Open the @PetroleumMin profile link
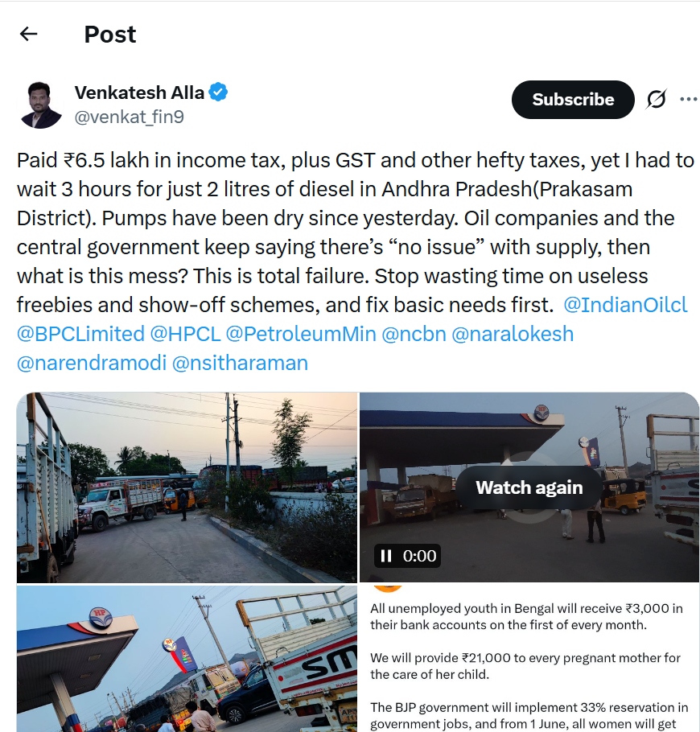 301,334
